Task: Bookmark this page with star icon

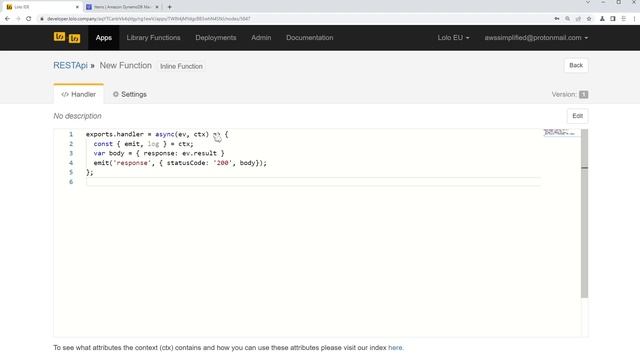Action: click(589, 19)
